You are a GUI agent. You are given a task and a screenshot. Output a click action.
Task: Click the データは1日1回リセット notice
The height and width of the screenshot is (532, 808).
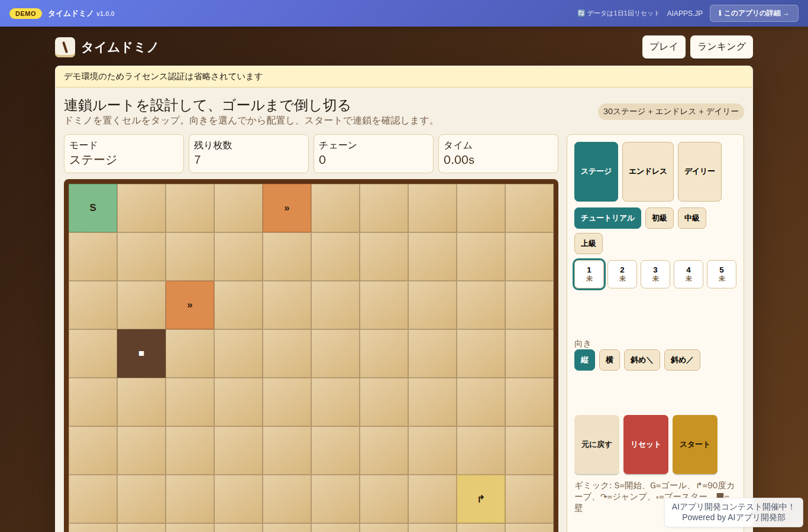[618, 14]
